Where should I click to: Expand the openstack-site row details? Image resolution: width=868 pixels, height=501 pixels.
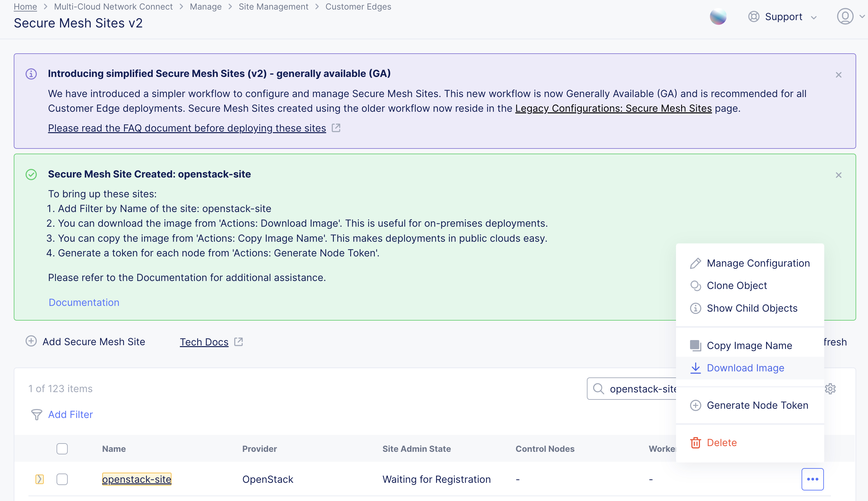click(x=39, y=479)
